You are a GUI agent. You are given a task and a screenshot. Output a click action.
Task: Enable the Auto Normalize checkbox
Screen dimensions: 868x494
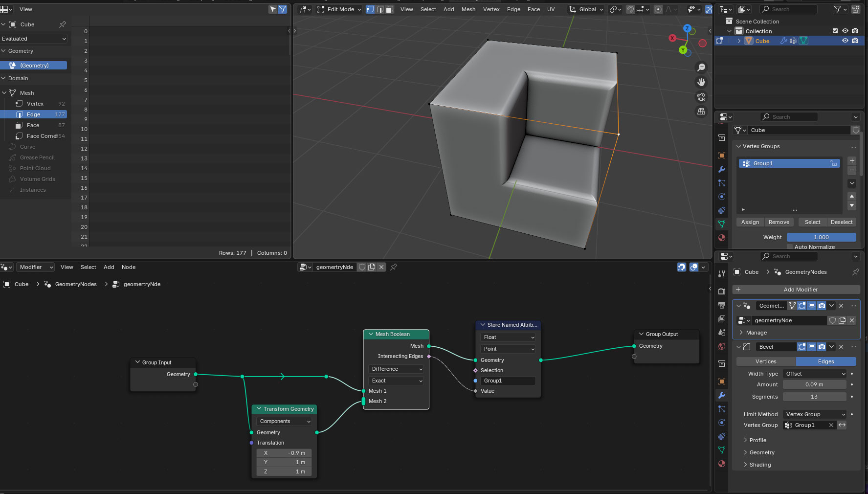pyautogui.click(x=790, y=247)
